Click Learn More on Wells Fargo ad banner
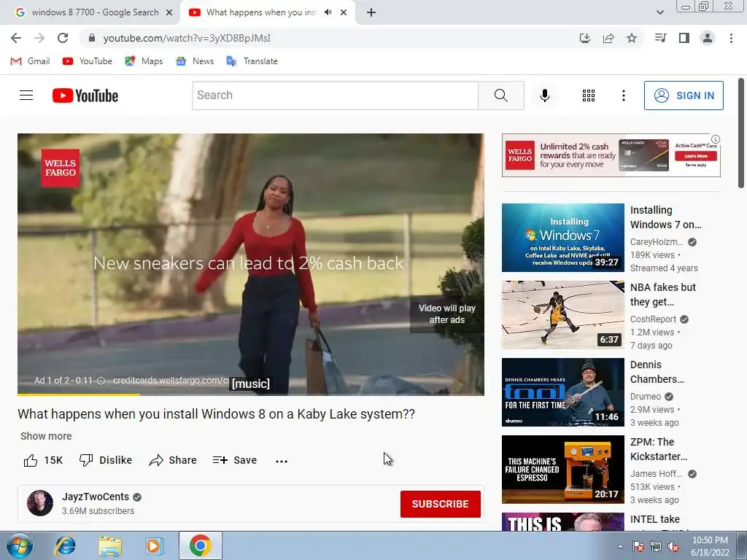This screenshot has width=747, height=560. click(x=696, y=156)
